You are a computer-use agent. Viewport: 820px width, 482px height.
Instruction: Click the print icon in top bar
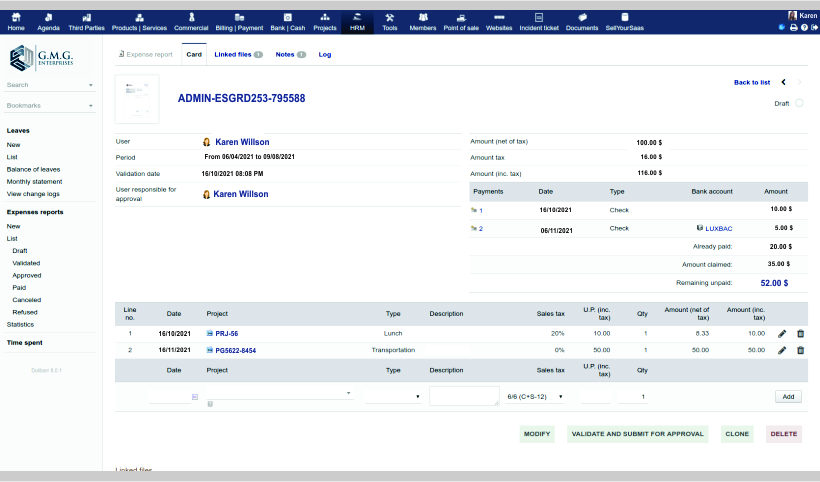click(793, 27)
